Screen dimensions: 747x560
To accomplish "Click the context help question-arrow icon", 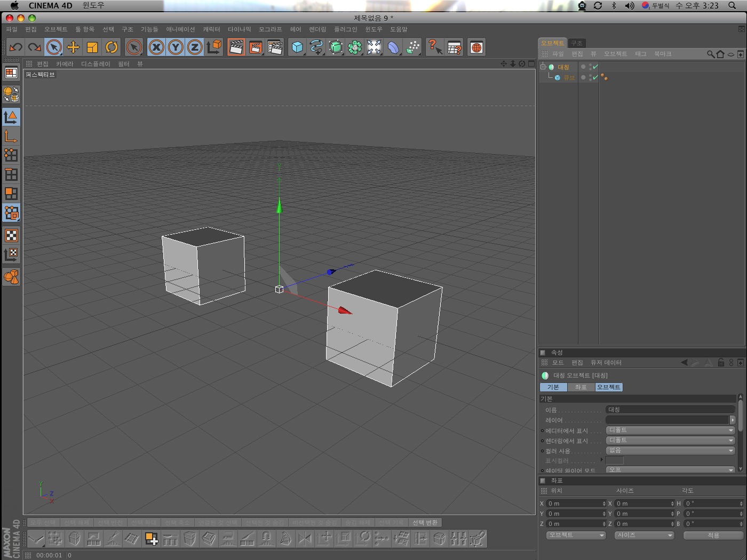I will (x=435, y=47).
